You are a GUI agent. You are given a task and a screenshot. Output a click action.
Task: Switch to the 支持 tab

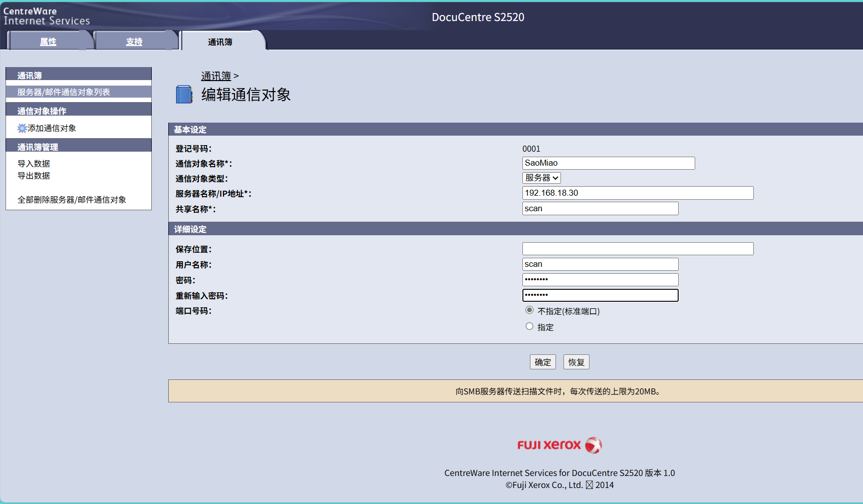(x=134, y=42)
